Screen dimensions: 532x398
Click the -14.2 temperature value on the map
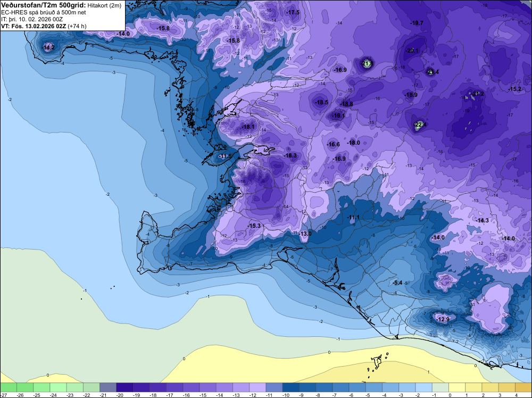tap(48, 47)
